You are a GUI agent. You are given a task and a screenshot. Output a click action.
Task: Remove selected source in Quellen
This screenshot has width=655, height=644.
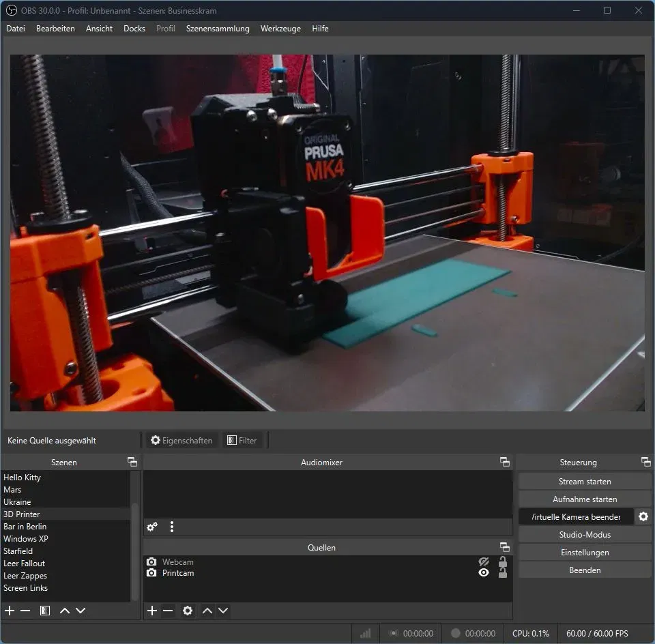point(168,611)
